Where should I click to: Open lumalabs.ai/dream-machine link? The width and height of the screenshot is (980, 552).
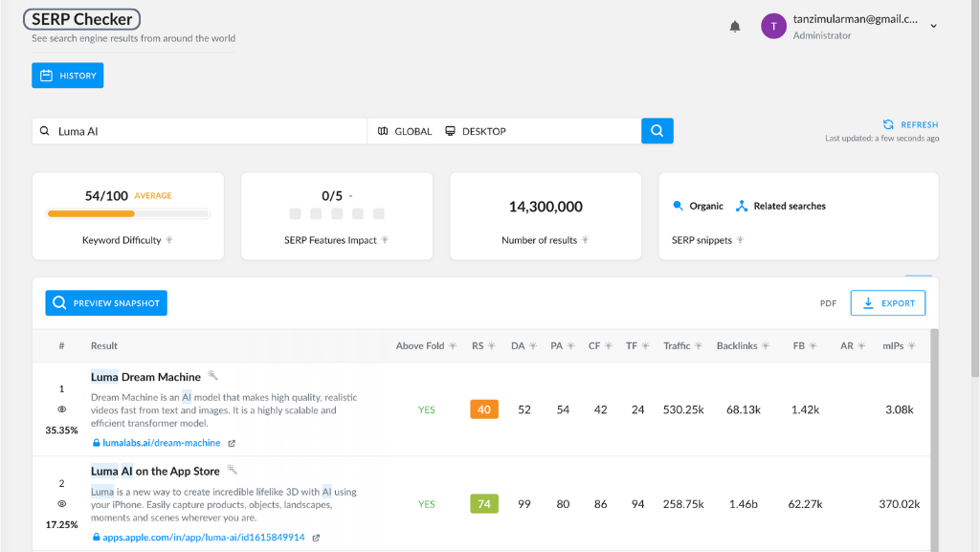[x=161, y=443]
